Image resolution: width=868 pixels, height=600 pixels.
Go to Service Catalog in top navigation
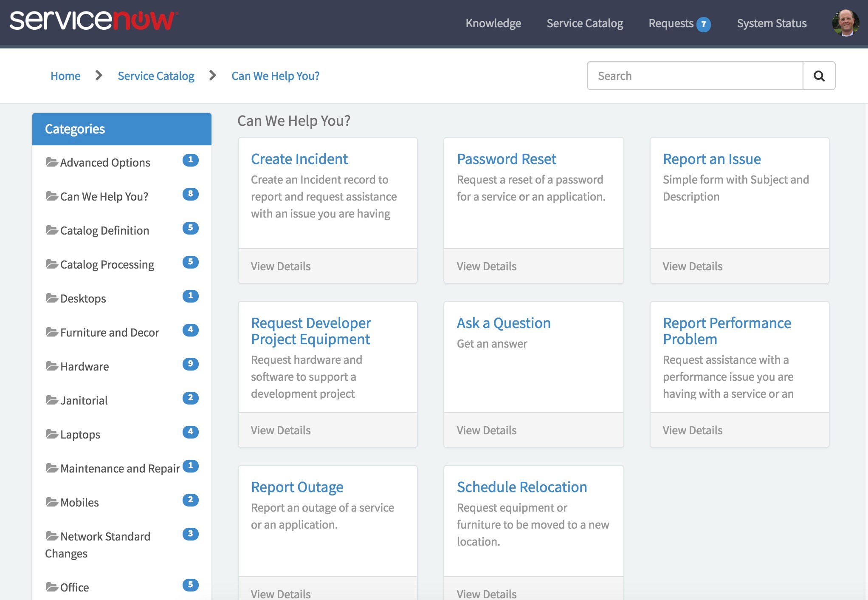pyautogui.click(x=585, y=23)
